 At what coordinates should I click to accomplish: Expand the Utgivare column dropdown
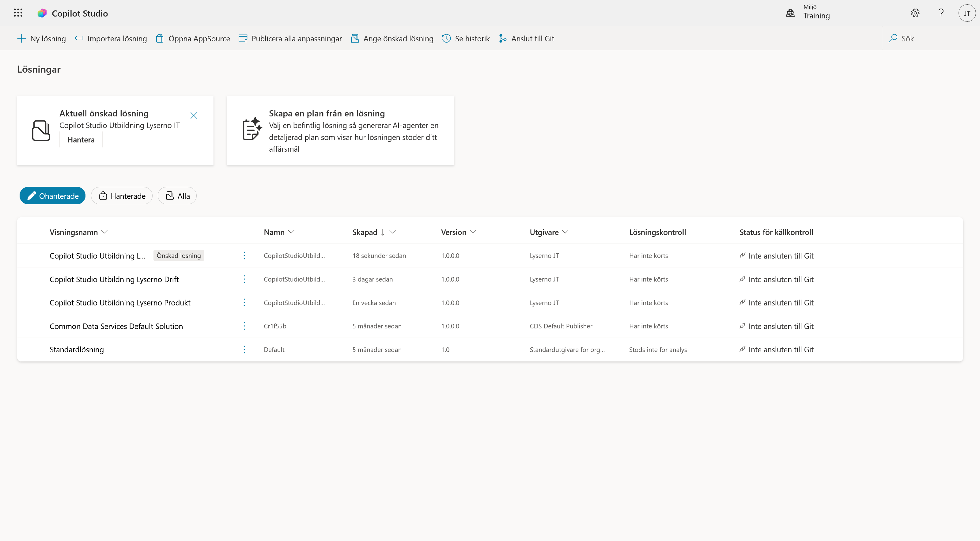point(565,232)
